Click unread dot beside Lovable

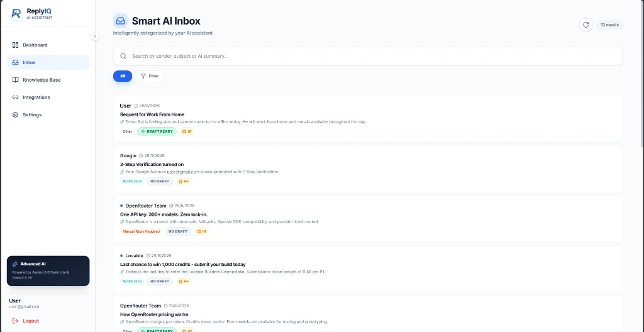click(x=121, y=255)
